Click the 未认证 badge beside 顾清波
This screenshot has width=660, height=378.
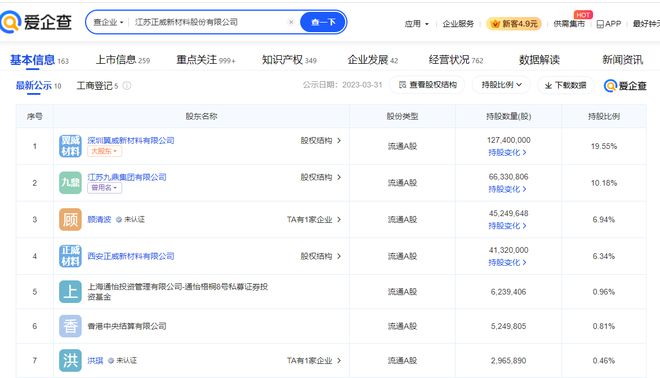(130, 219)
